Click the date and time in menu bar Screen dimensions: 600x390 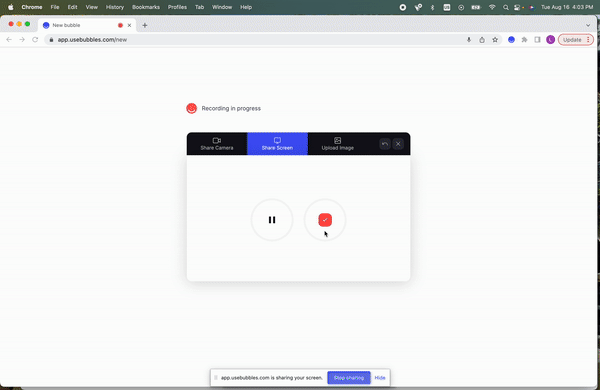tap(567, 7)
